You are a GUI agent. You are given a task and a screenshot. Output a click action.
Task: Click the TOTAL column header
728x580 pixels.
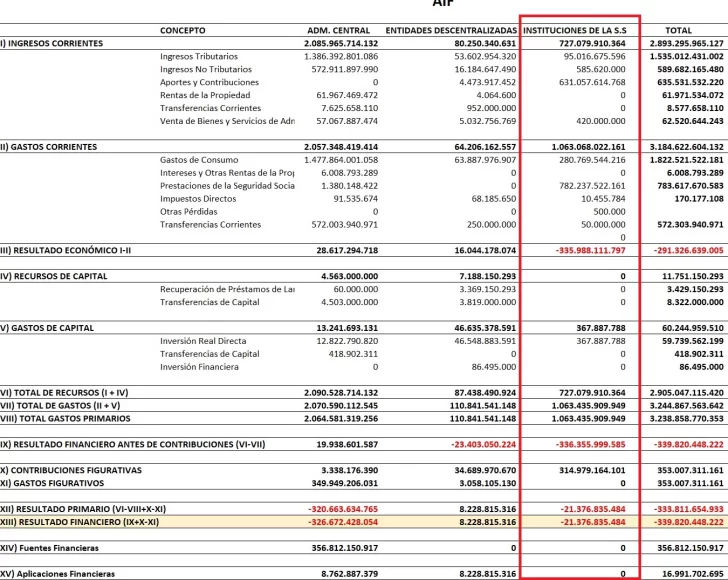pyautogui.click(x=678, y=31)
